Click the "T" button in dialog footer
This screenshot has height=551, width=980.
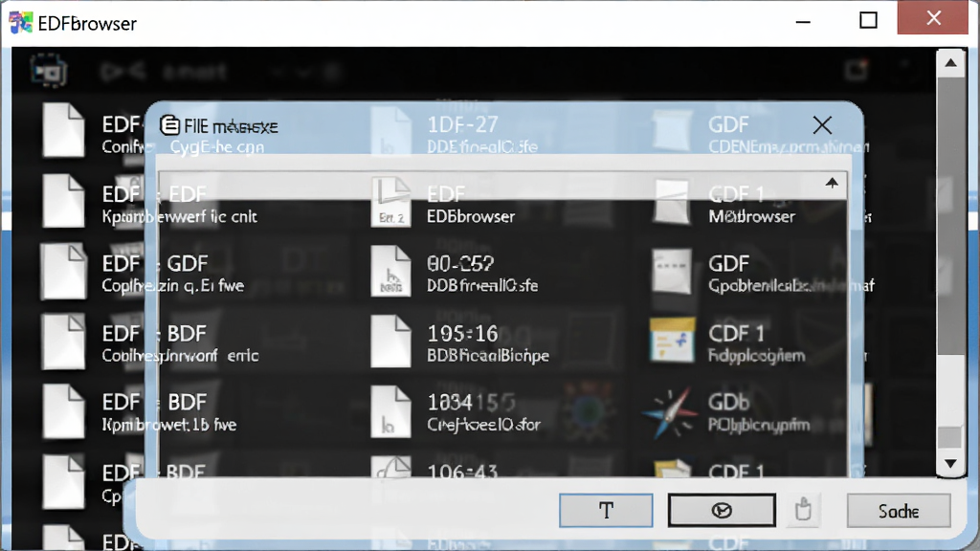click(606, 511)
